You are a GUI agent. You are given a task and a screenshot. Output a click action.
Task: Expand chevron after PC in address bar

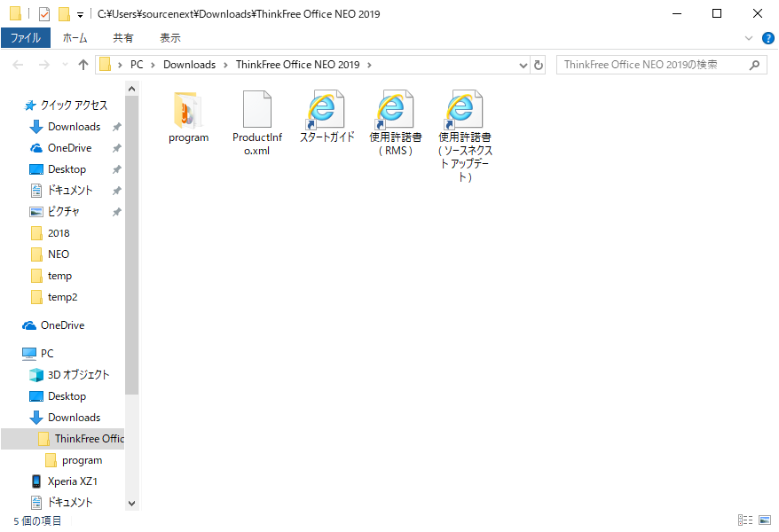coord(153,65)
